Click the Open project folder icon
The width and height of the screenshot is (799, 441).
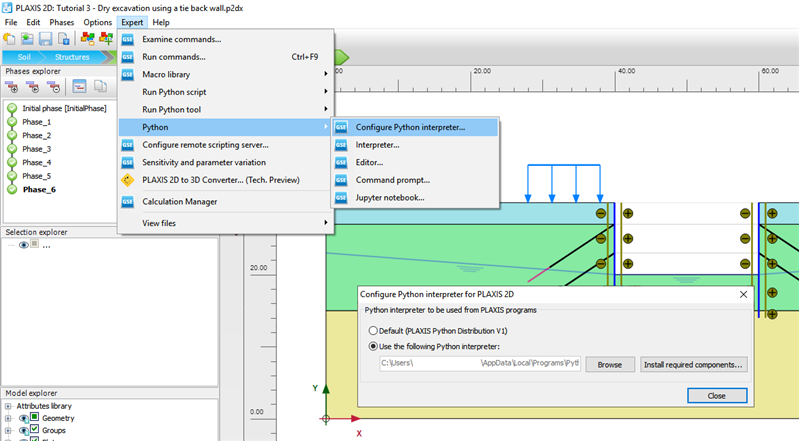(x=27, y=39)
